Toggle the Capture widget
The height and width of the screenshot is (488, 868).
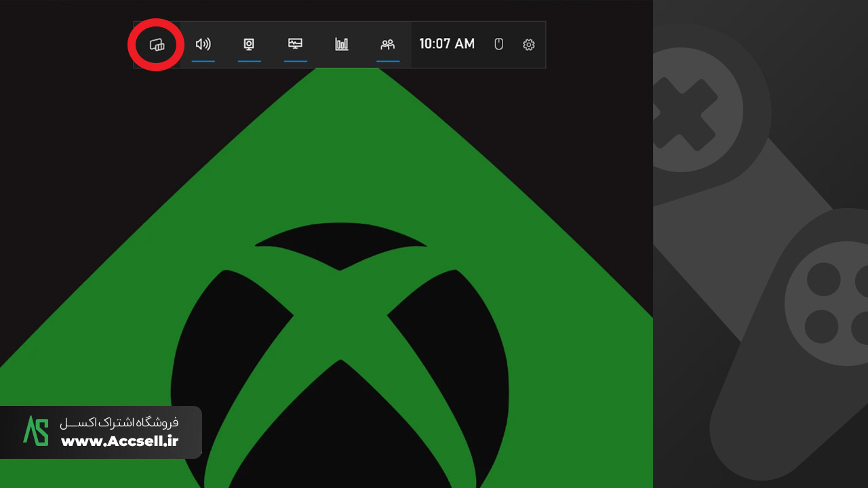click(249, 45)
